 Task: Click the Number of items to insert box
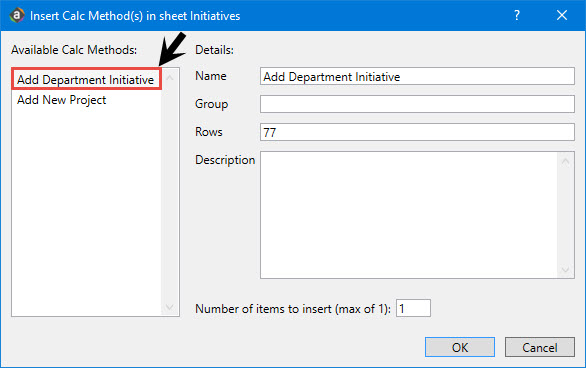[x=413, y=308]
